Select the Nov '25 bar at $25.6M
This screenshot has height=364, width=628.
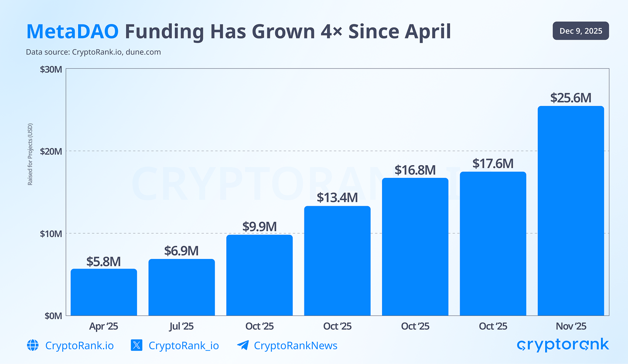[x=570, y=211]
